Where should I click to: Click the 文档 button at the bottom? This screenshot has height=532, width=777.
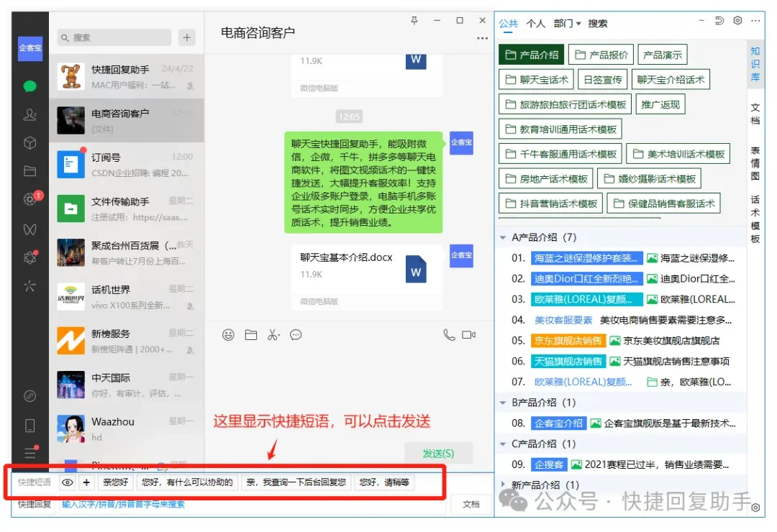pyautogui.click(x=471, y=504)
